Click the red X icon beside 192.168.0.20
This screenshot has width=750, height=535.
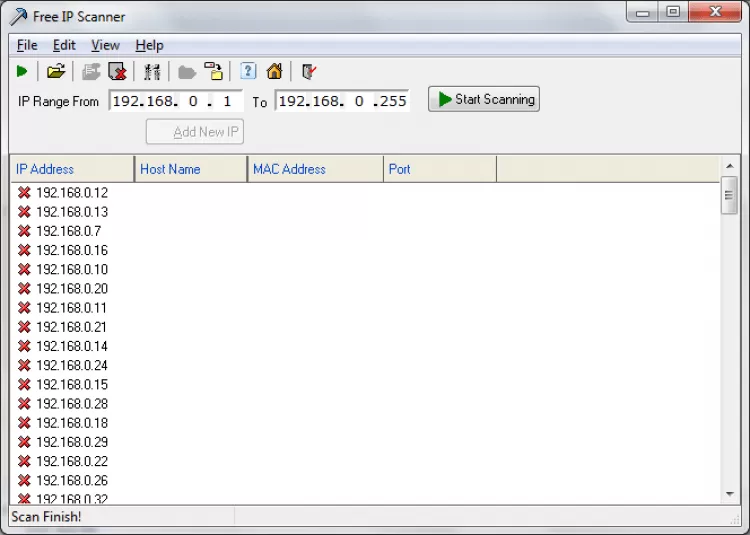coord(24,289)
